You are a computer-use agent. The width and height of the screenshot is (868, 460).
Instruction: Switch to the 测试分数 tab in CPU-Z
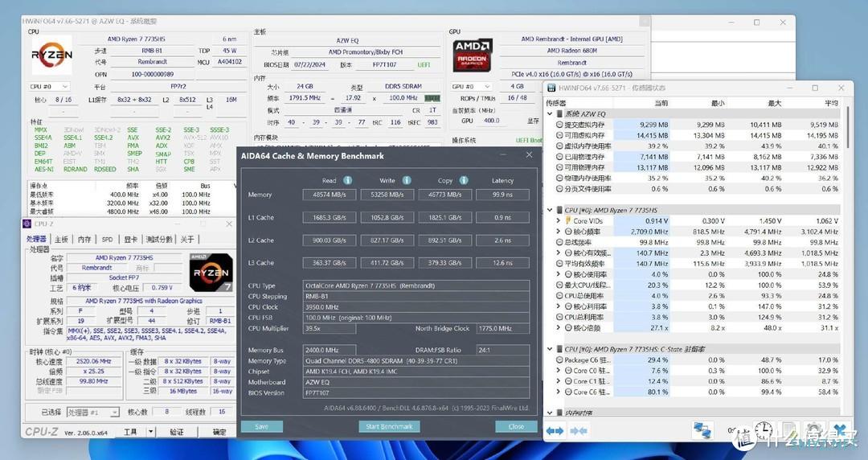coord(159,239)
